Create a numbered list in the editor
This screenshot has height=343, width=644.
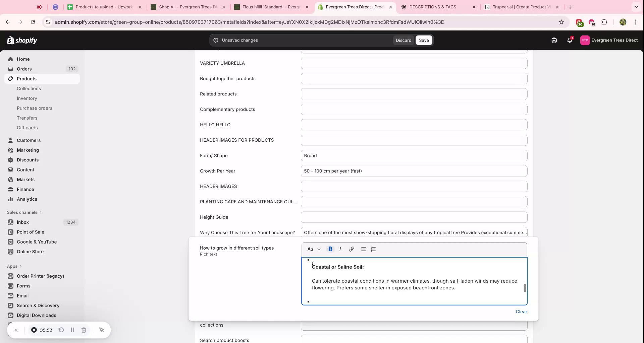point(373,249)
